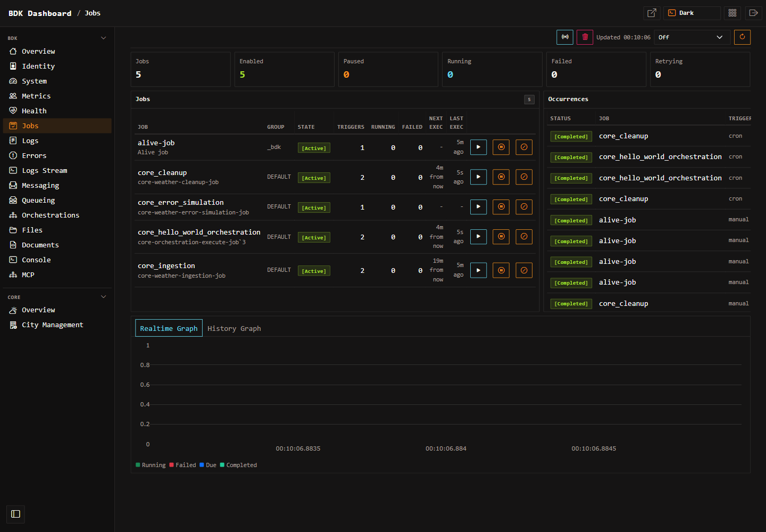Toggle the Failed legend color swatch
Screen dimensions: 766x532
click(x=171, y=465)
